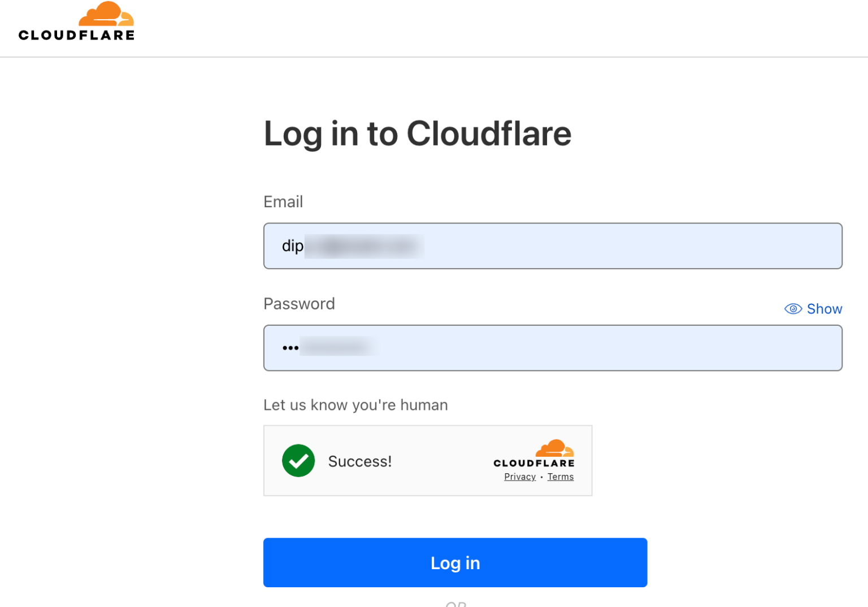Open the Terms link in the widget
The height and width of the screenshot is (607, 868).
(560, 477)
